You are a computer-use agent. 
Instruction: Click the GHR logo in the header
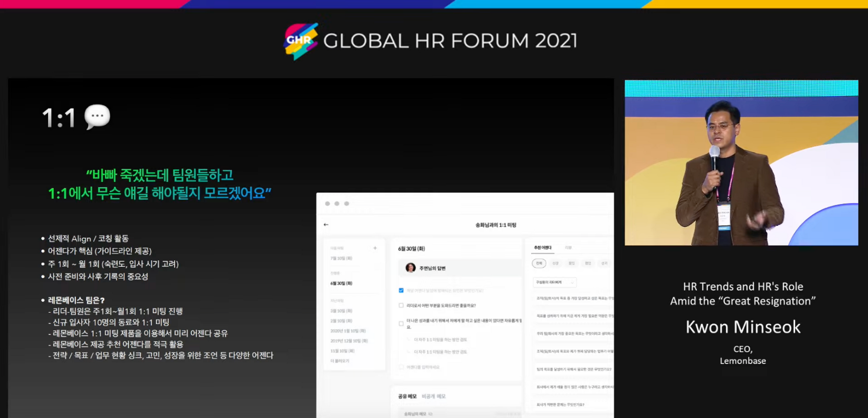click(x=301, y=41)
